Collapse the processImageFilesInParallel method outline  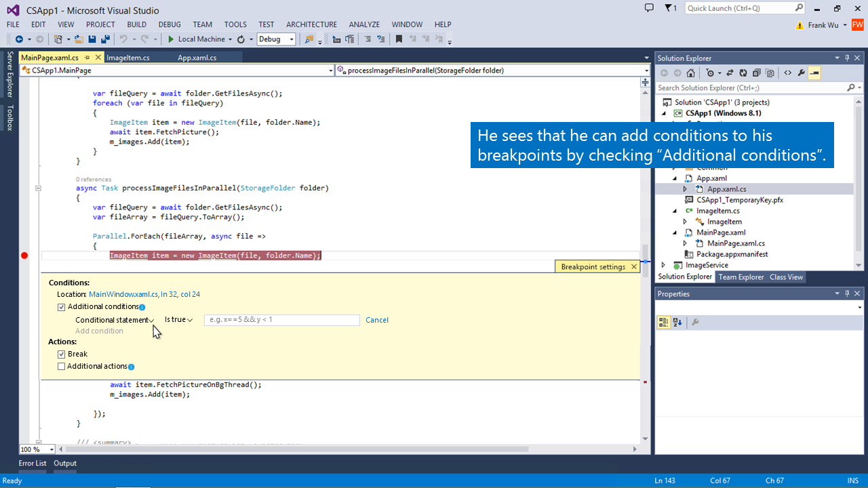point(38,188)
